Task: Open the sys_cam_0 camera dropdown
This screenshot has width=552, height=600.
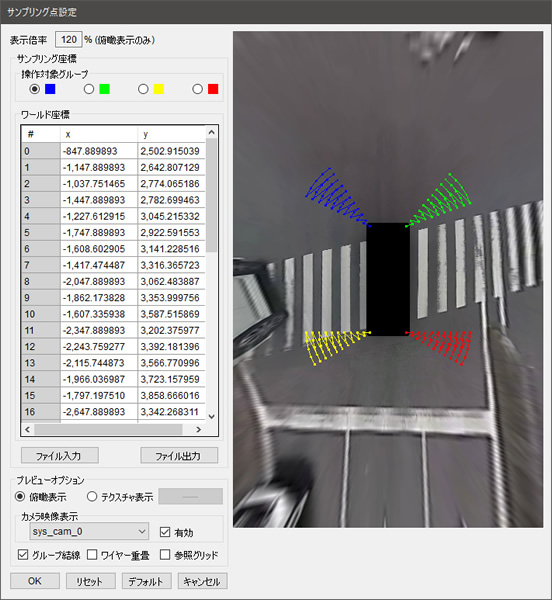Action: tap(89, 532)
